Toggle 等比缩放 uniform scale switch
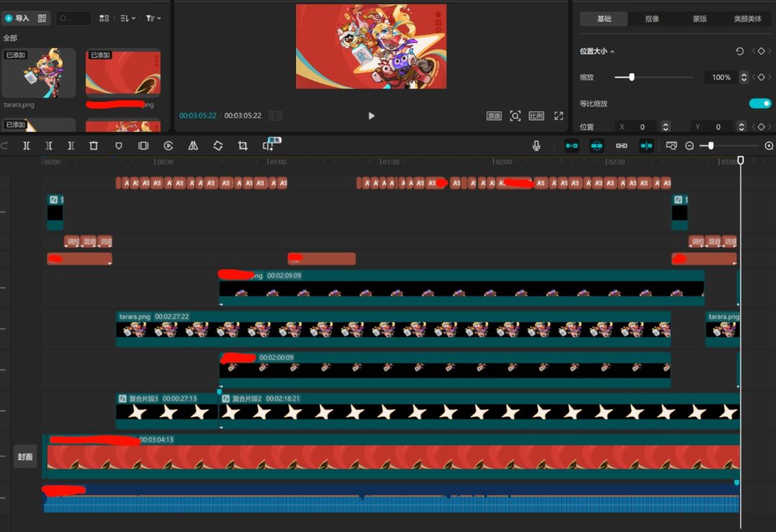Image resolution: width=776 pixels, height=532 pixels. 760,103
